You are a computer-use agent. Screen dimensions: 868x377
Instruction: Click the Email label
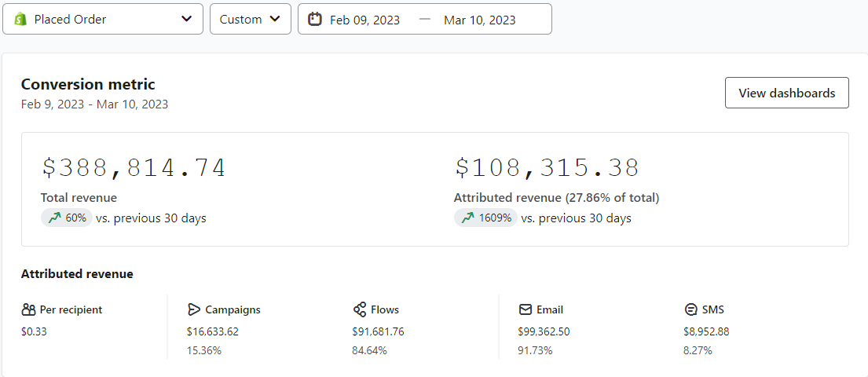click(x=550, y=309)
